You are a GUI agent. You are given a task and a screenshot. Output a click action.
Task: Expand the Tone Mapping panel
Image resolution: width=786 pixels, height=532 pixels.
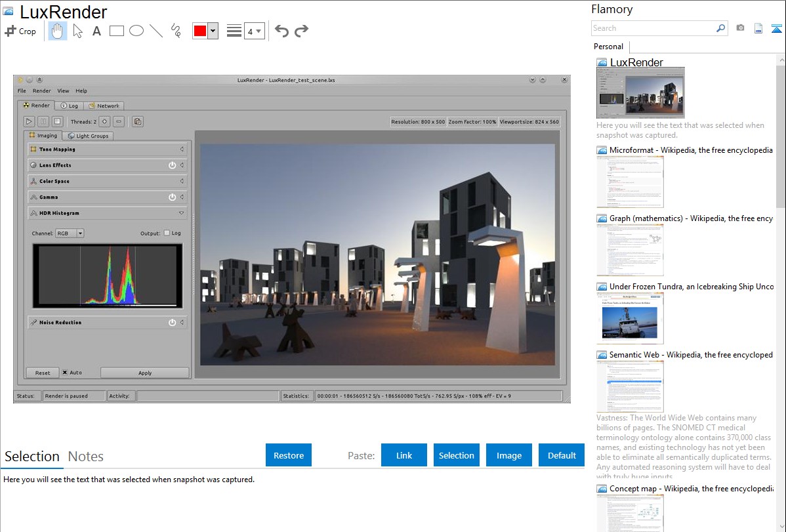click(182, 149)
